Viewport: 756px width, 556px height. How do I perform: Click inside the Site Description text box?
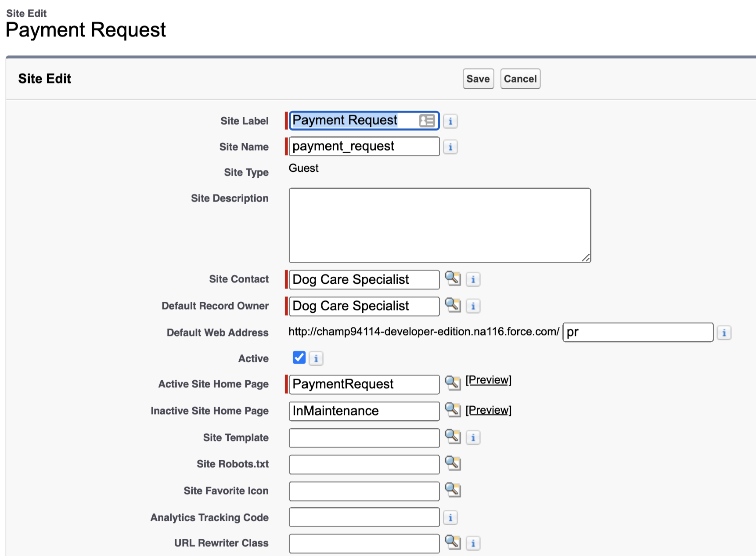coord(439,224)
